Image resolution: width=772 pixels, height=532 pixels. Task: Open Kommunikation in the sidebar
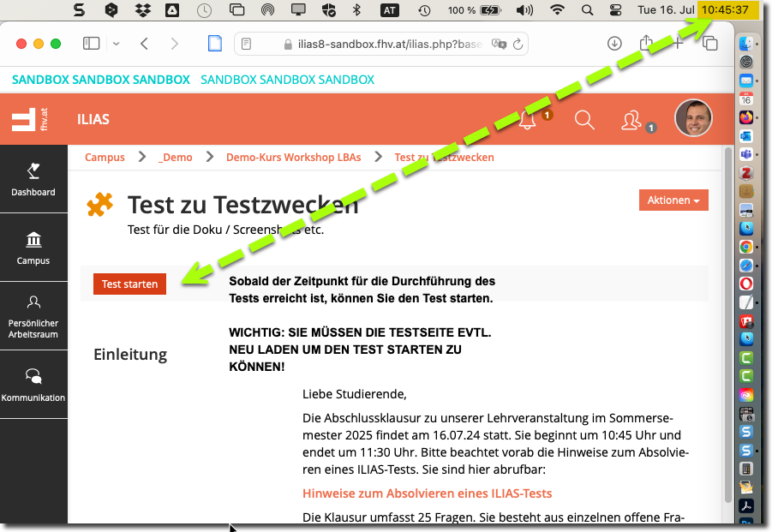tap(33, 382)
